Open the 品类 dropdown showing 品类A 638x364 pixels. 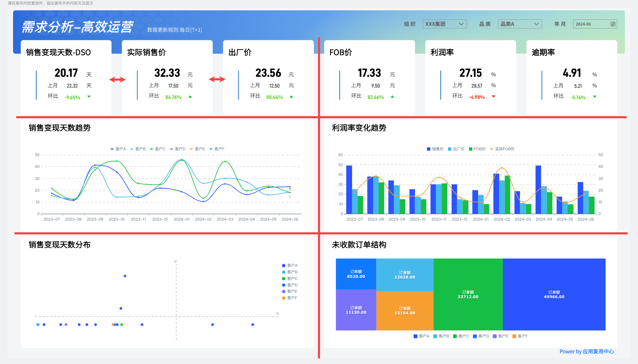click(520, 24)
